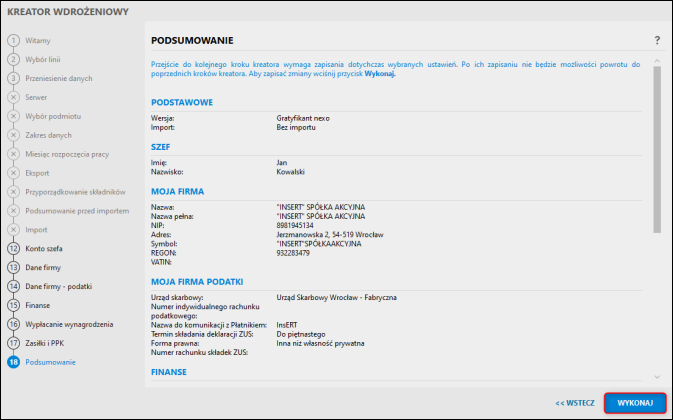Click the vertical scrollbar thumb in the summary
This screenshot has height=420, width=673.
[657, 149]
